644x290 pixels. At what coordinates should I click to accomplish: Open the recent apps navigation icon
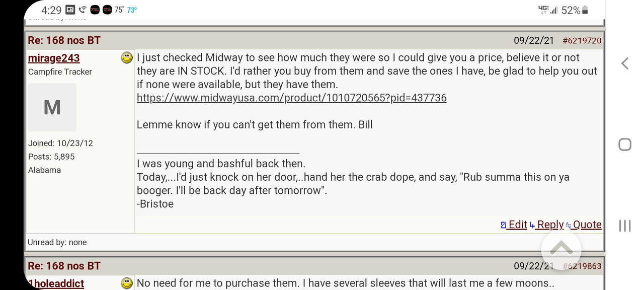click(624, 226)
